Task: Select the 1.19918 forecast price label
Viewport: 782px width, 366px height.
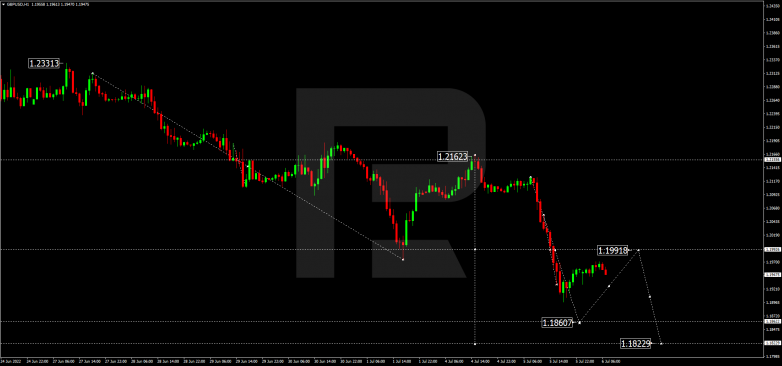Action: pyautogui.click(x=612, y=251)
